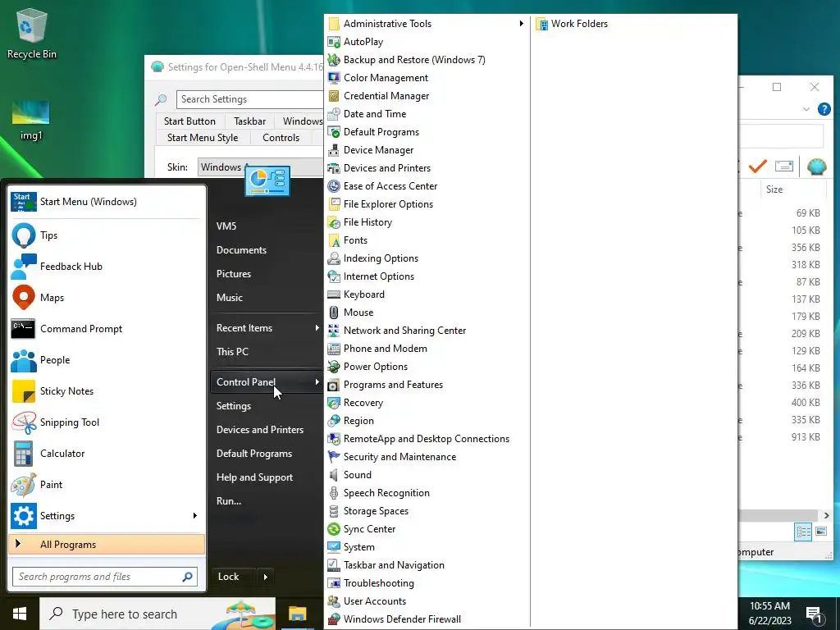840x630 pixels.
Task: Open Documents from start menu
Action: [241, 250]
